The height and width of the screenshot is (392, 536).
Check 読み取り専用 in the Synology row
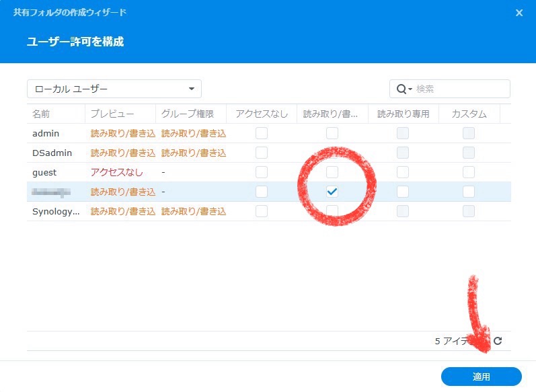coord(402,211)
